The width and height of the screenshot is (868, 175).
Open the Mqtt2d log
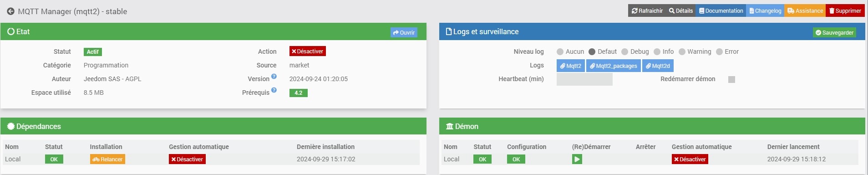point(658,66)
